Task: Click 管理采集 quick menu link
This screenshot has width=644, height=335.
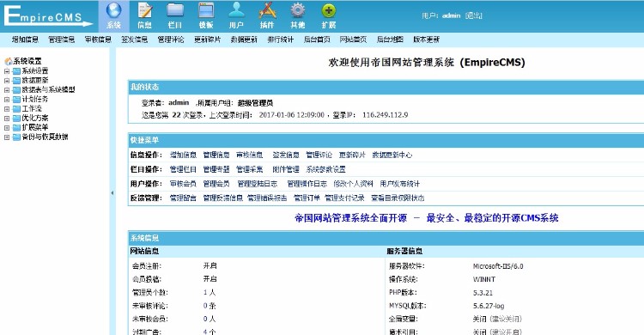Action: click(x=250, y=169)
